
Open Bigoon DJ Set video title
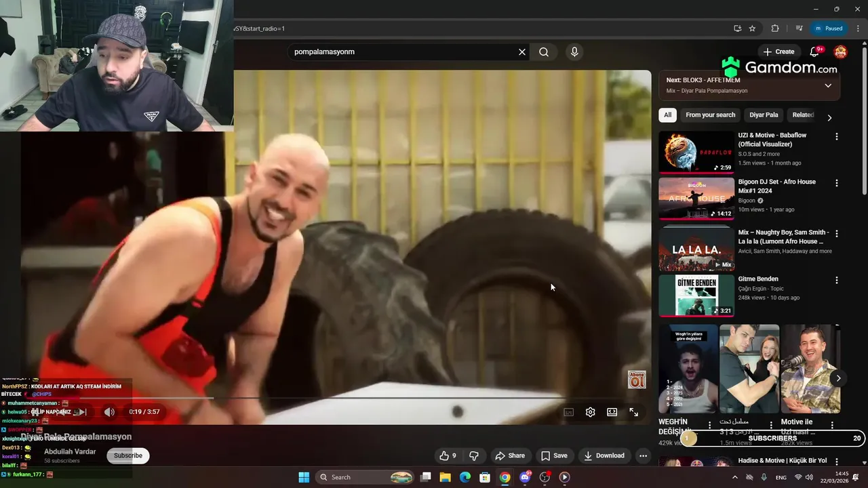(x=777, y=186)
